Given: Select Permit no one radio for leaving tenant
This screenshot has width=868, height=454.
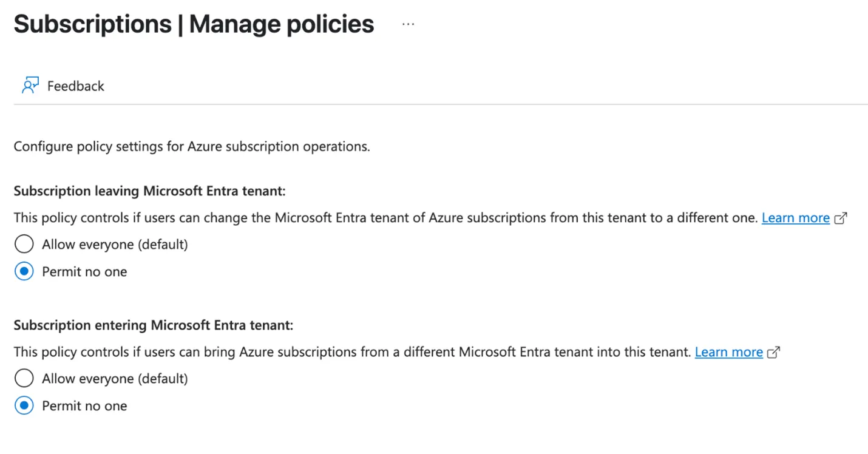Looking at the screenshot, I should pos(24,271).
